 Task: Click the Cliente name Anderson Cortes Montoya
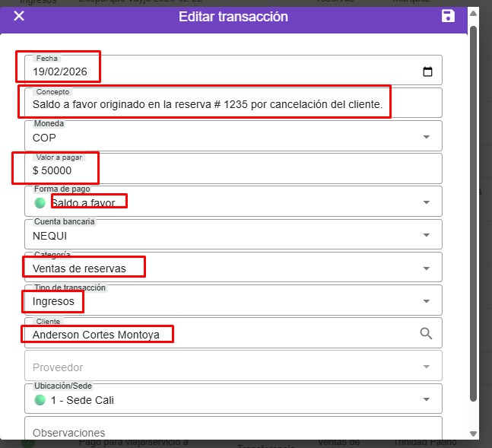96,334
